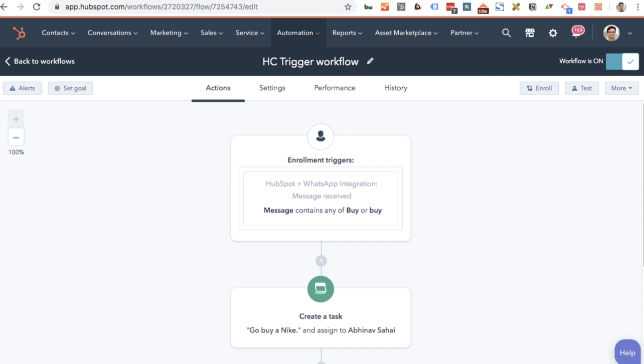The height and width of the screenshot is (364, 644).
Task: Click the site lock padlock icon
Action: [57, 7]
